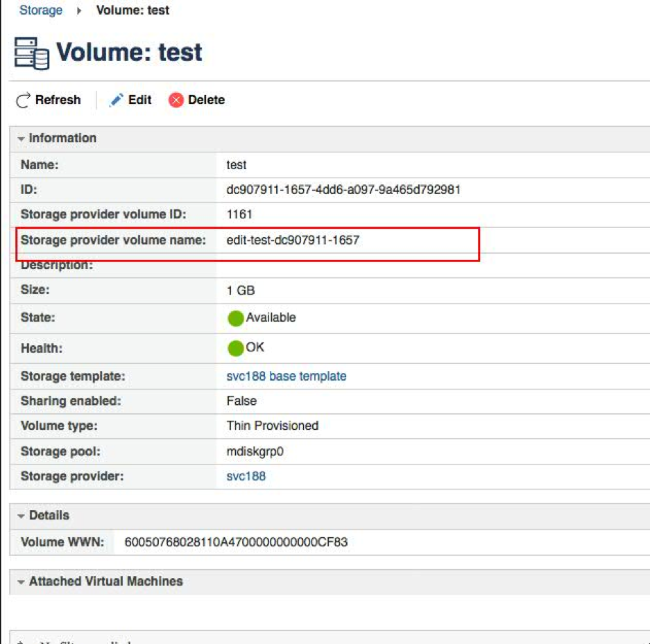Collapse the Information section arrow
Viewport: 650px width, 644px height.
(21, 139)
